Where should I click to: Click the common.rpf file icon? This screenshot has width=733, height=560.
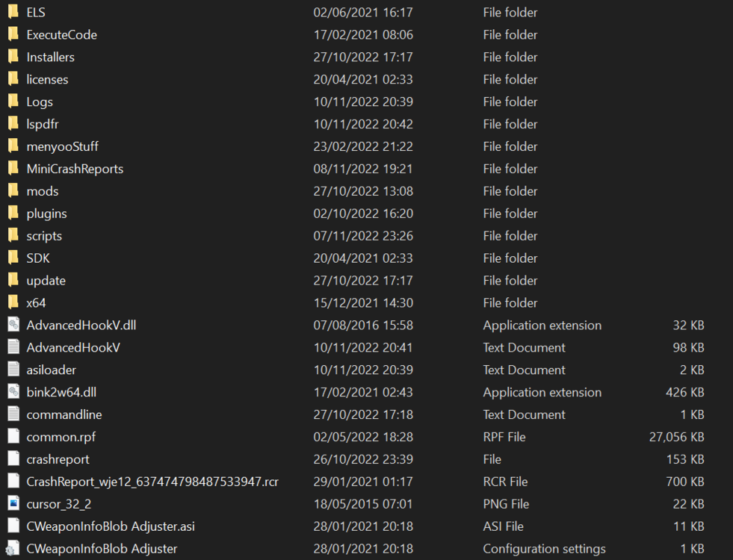pyautogui.click(x=13, y=437)
